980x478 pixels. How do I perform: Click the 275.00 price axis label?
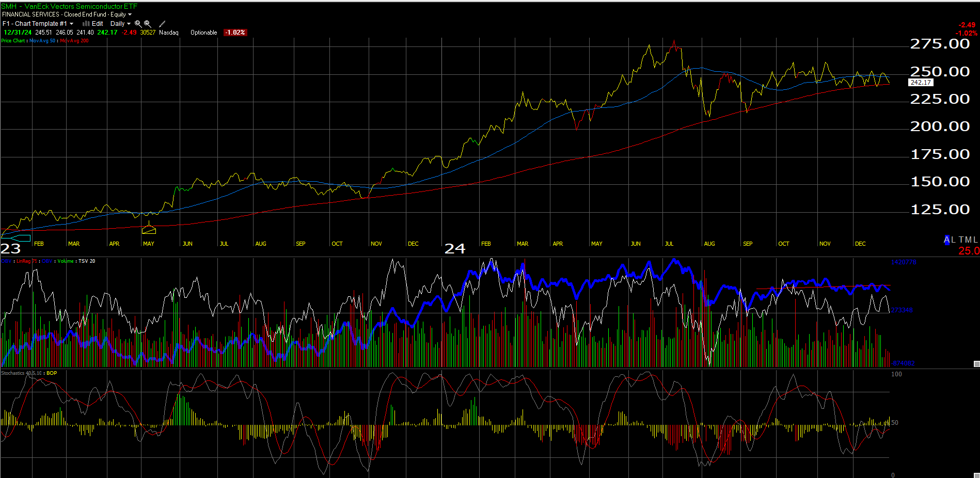(940, 44)
